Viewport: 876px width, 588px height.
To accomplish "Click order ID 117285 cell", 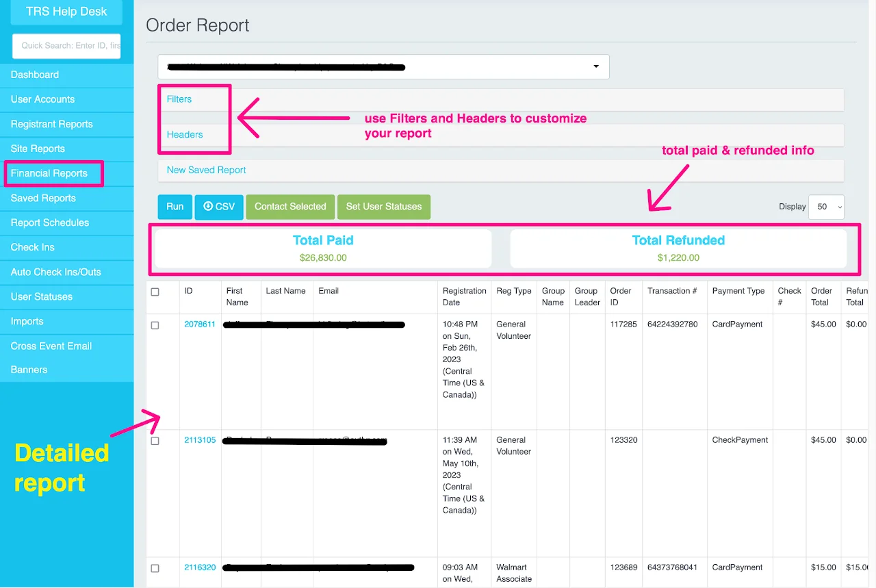I will (623, 324).
